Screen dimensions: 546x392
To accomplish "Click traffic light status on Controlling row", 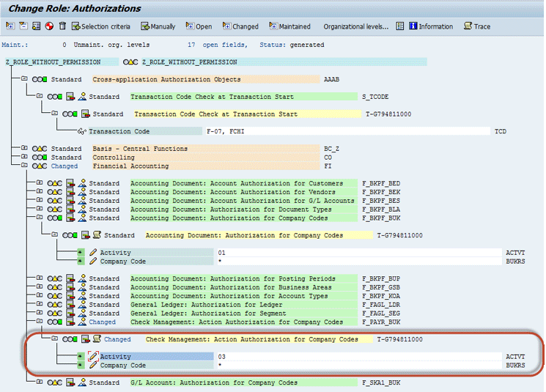I will coord(39,158).
